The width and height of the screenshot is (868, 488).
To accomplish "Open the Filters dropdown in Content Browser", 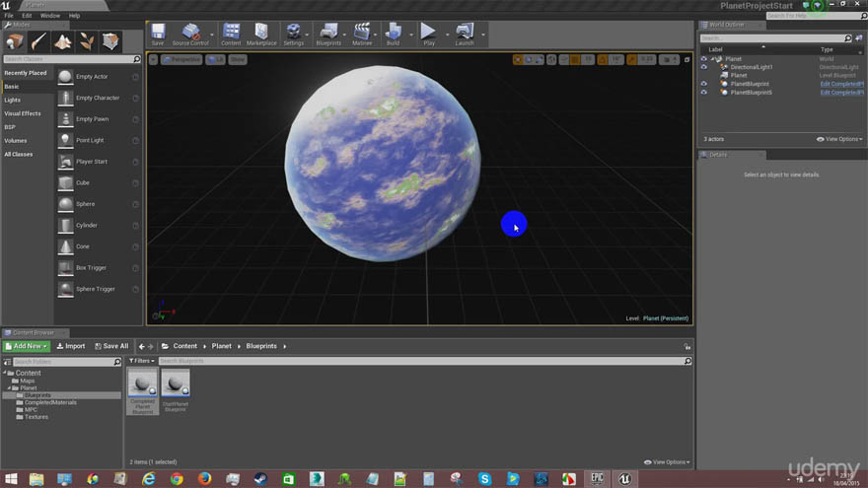I will point(142,361).
